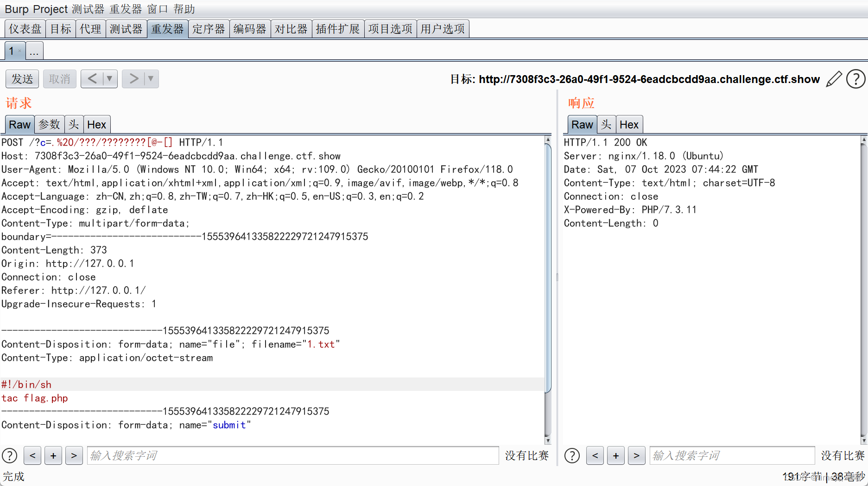Open help via top-right question mark icon
The width and height of the screenshot is (868, 486).
[855, 79]
